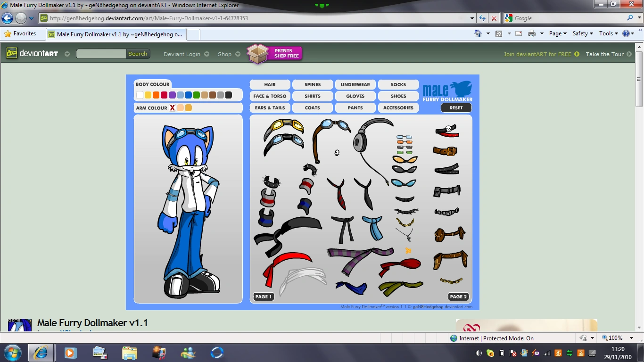Viewport: 644px width, 362px height.
Task: Choose the peach arm colour swatch
Action: (181, 108)
